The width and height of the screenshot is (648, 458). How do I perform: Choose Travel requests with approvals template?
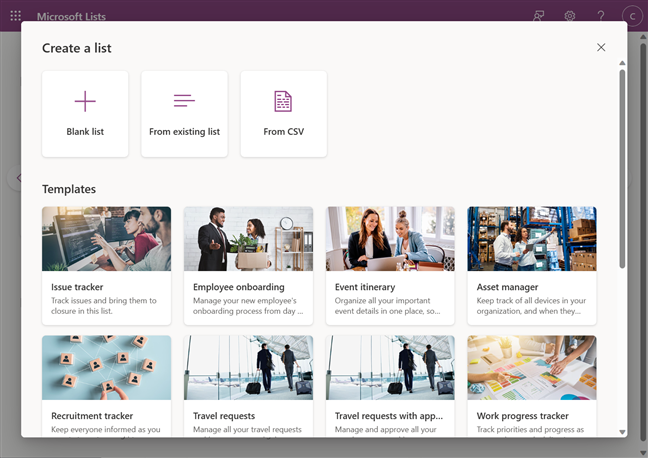pos(390,386)
